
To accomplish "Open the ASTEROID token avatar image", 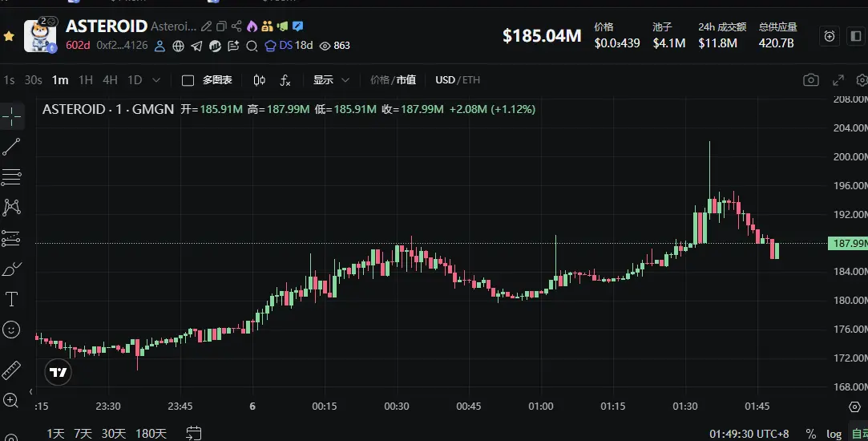I will coord(40,36).
